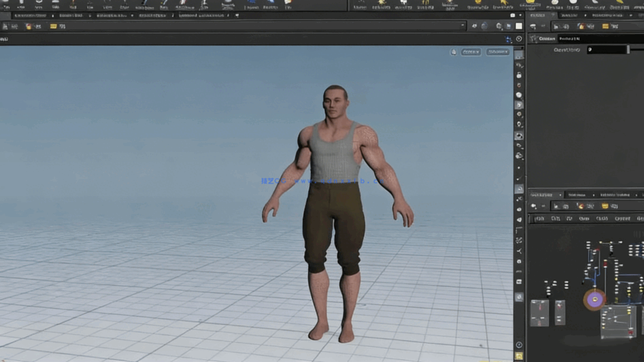Open the arrow after first network pane tab
This screenshot has width=644, height=362.
pyautogui.click(x=561, y=195)
